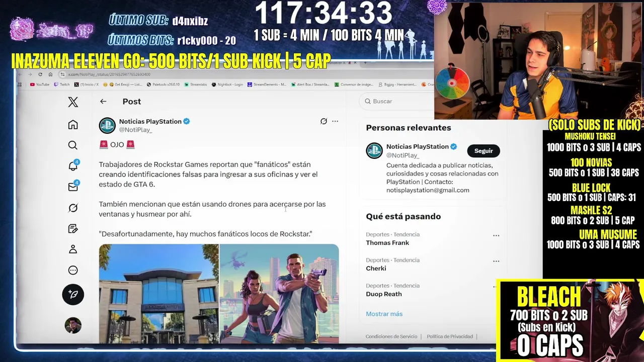This screenshot has width=644, height=362.
Task: Open the GTA 6 characters artwork image
Action: pyautogui.click(x=279, y=294)
